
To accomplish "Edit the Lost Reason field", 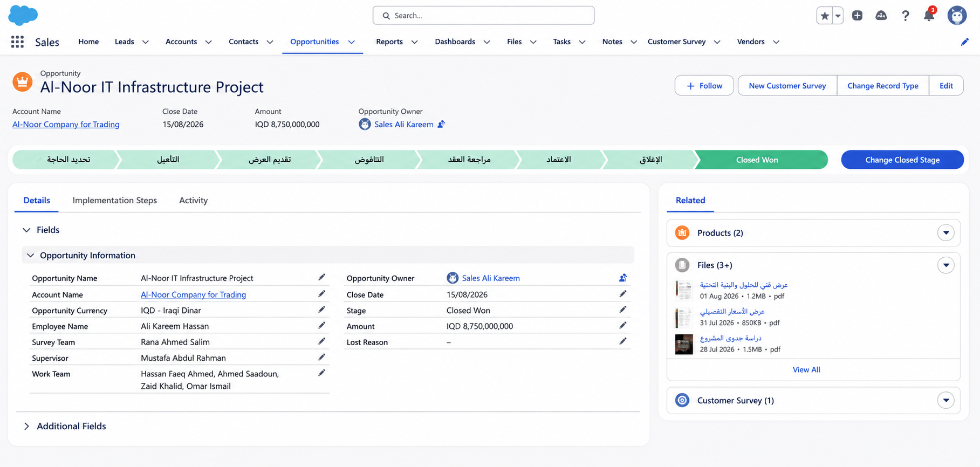I will (623, 341).
